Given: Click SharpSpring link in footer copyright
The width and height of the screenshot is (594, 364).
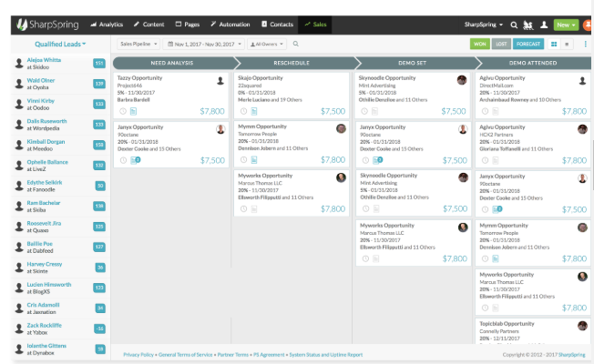Looking at the screenshot, I should tap(571, 355).
